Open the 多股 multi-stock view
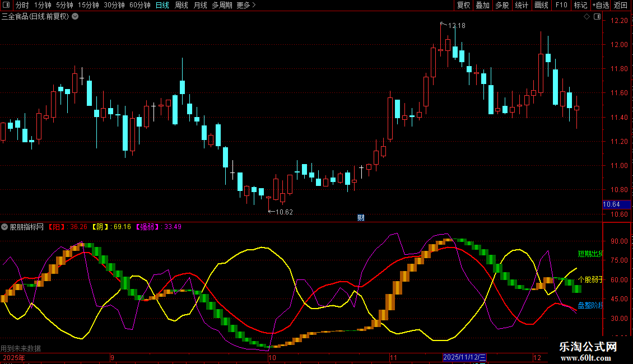This screenshot has height=364, width=633. coord(502,5)
